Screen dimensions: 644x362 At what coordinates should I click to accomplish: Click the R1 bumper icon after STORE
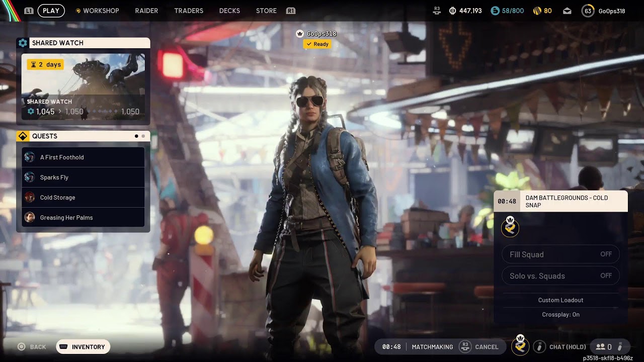coord(290,11)
